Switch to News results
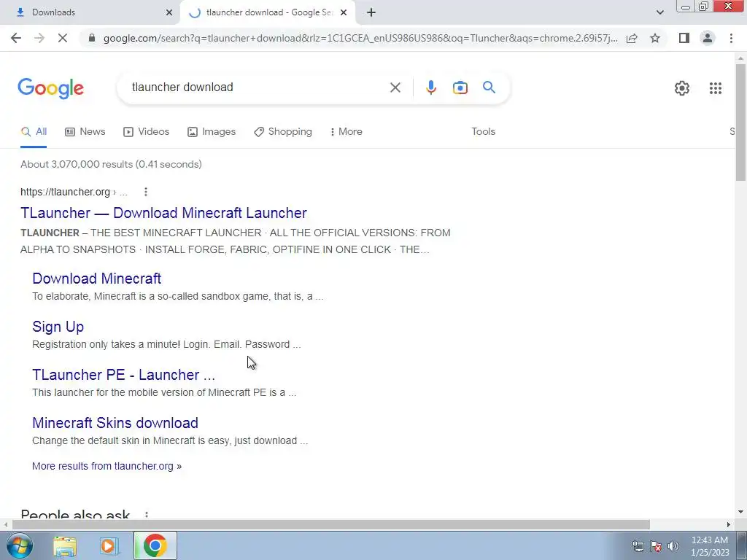The width and height of the screenshot is (747, 560). point(85,132)
